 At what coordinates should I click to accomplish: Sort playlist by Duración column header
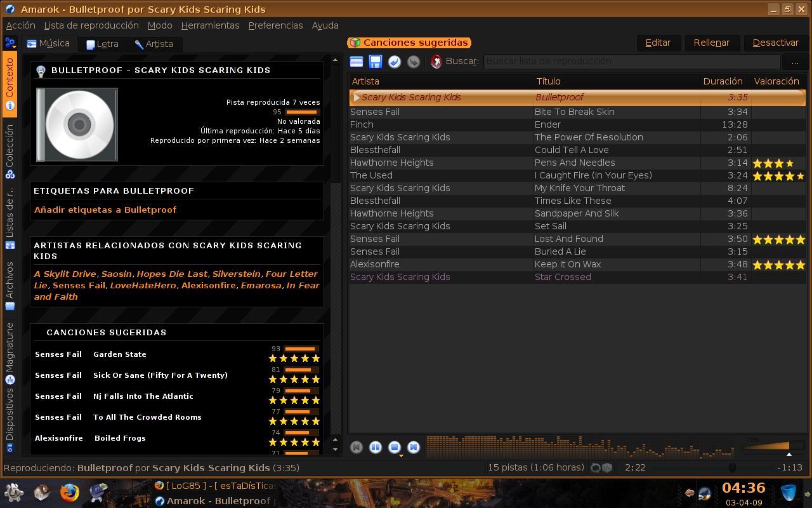pos(725,81)
